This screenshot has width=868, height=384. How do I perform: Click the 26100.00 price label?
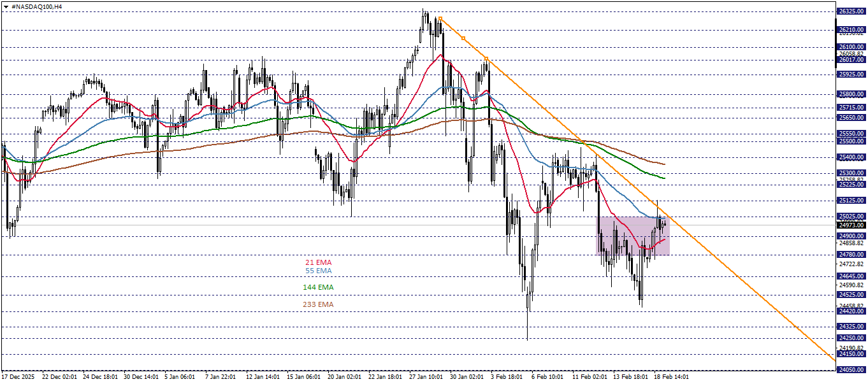(850, 46)
